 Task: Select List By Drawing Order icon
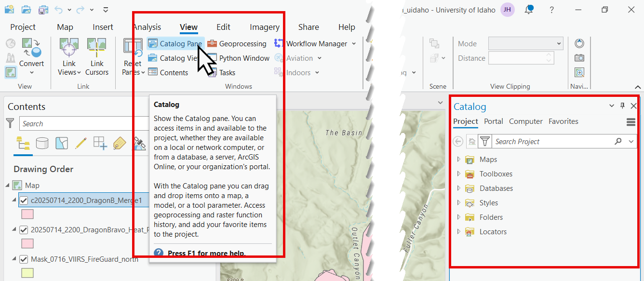coord(23,143)
